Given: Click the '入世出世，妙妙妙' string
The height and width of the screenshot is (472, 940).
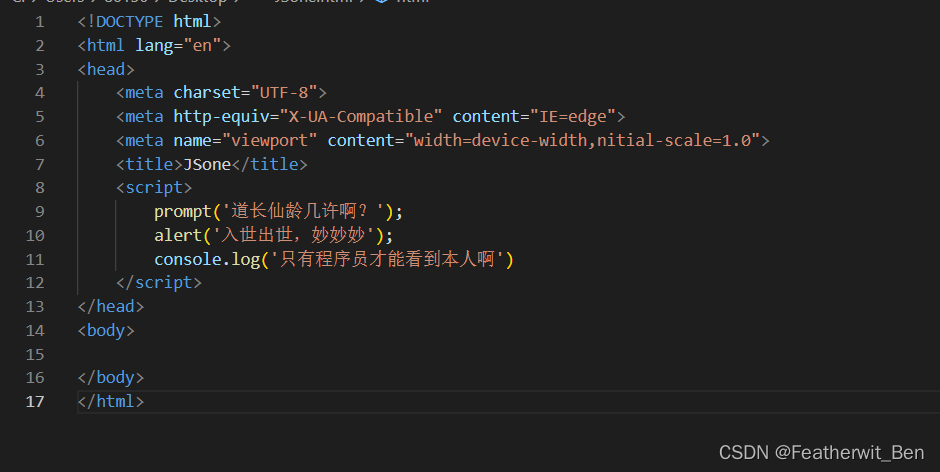Looking at the screenshot, I should (x=293, y=235).
